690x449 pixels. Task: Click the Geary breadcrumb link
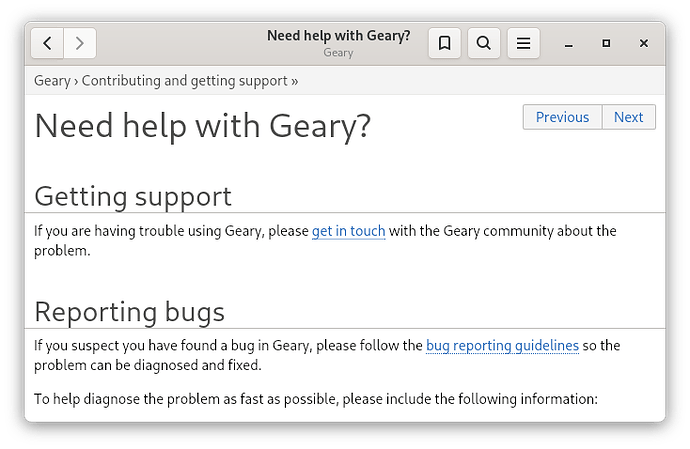click(52, 81)
